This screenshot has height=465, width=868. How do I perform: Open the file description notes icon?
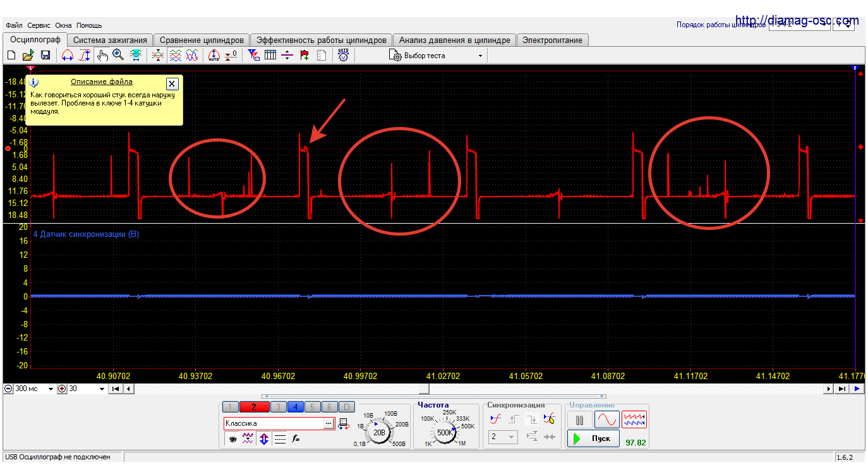point(321,56)
